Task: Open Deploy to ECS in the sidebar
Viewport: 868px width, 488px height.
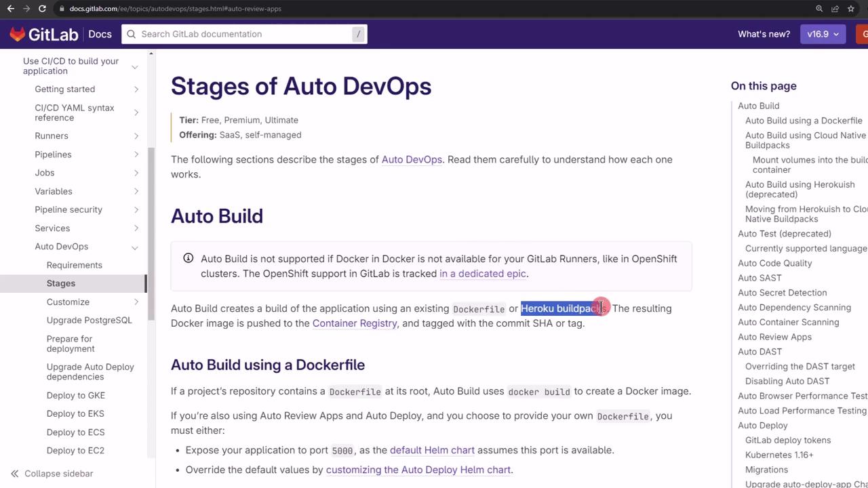Action: (76, 432)
